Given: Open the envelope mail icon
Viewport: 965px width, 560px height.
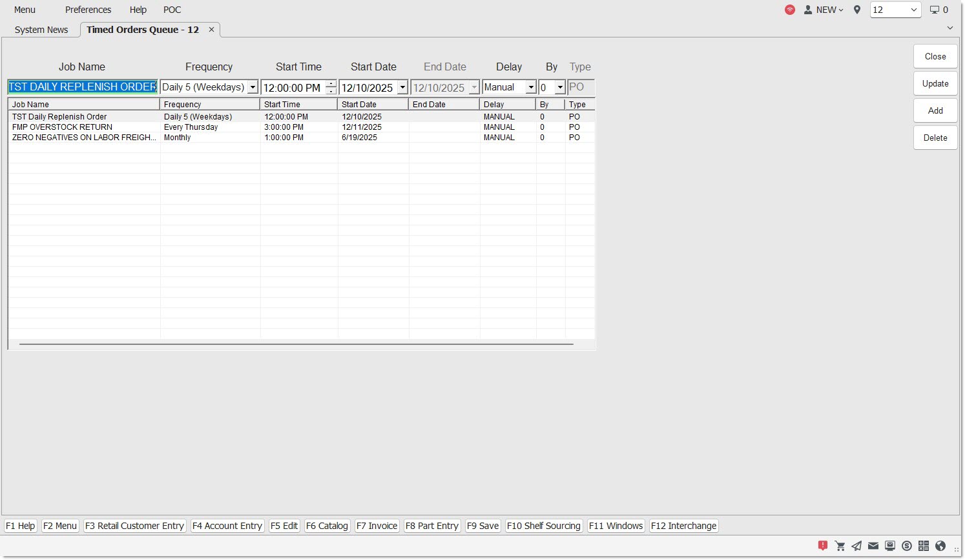Looking at the screenshot, I should click(873, 546).
